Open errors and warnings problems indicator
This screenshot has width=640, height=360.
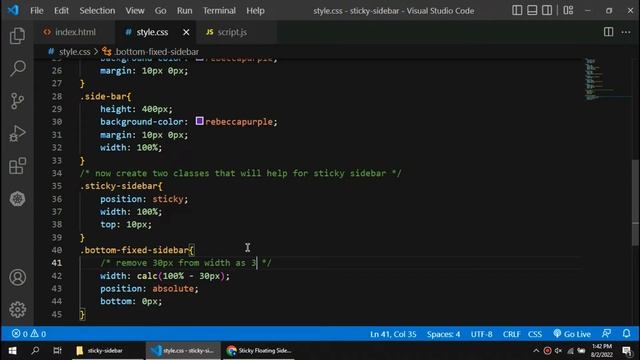point(29,334)
